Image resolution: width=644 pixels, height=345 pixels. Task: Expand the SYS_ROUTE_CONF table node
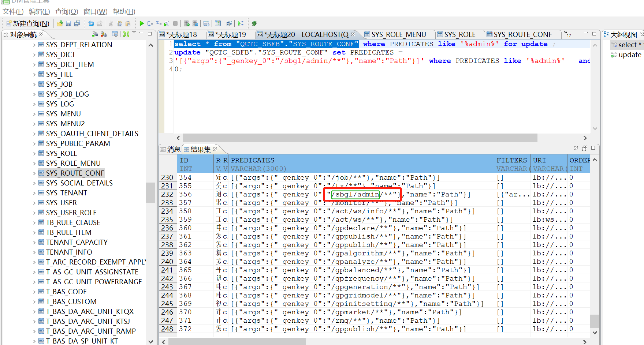click(x=34, y=173)
